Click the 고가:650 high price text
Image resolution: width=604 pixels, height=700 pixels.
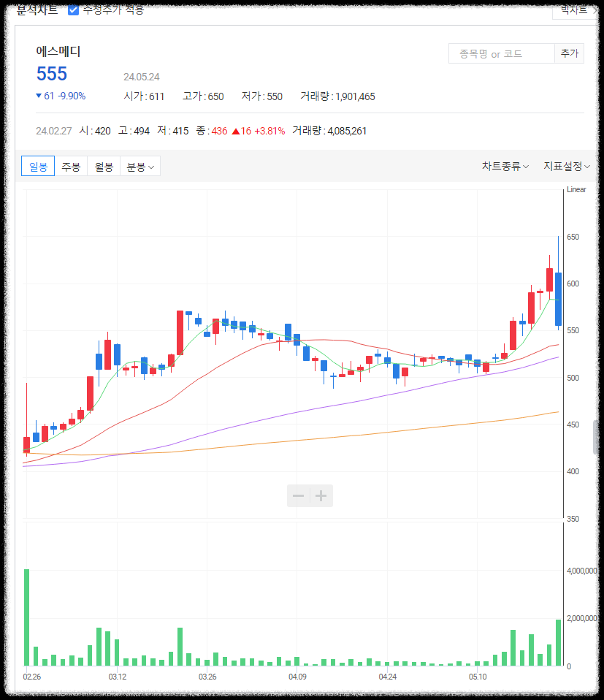coord(203,96)
